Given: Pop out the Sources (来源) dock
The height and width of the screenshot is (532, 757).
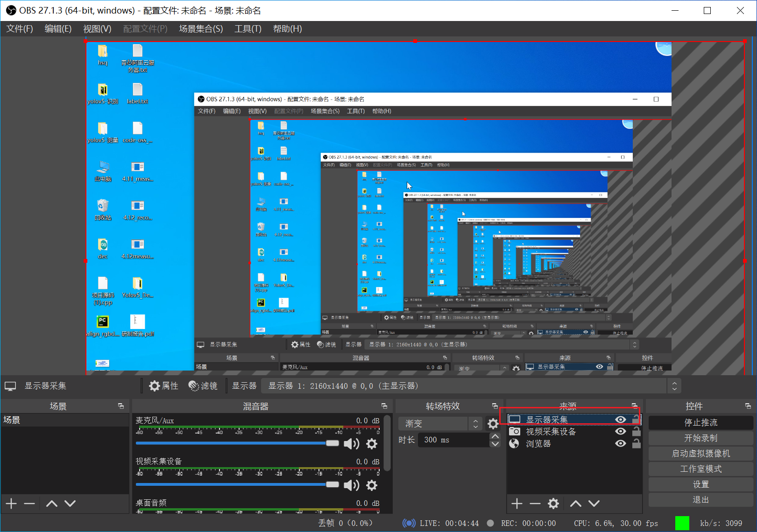Looking at the screenshot, I should pos(634,406).
